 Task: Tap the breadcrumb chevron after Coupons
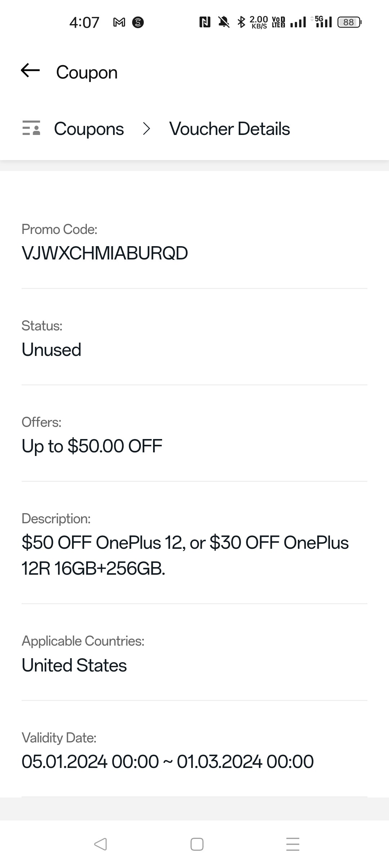pos(146,129)
